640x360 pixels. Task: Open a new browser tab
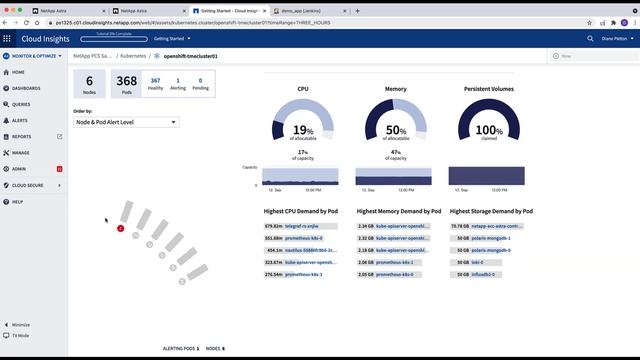point(358,11)
